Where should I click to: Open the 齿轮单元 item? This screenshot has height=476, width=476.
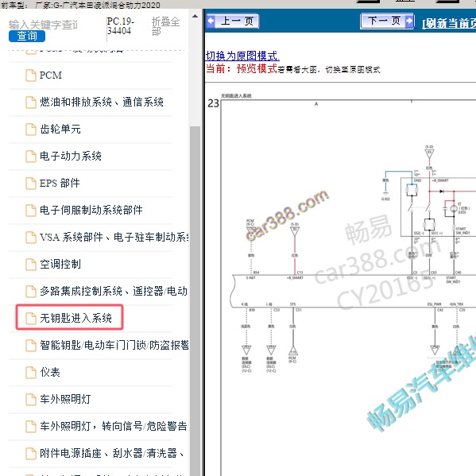(x=60, y=129)
